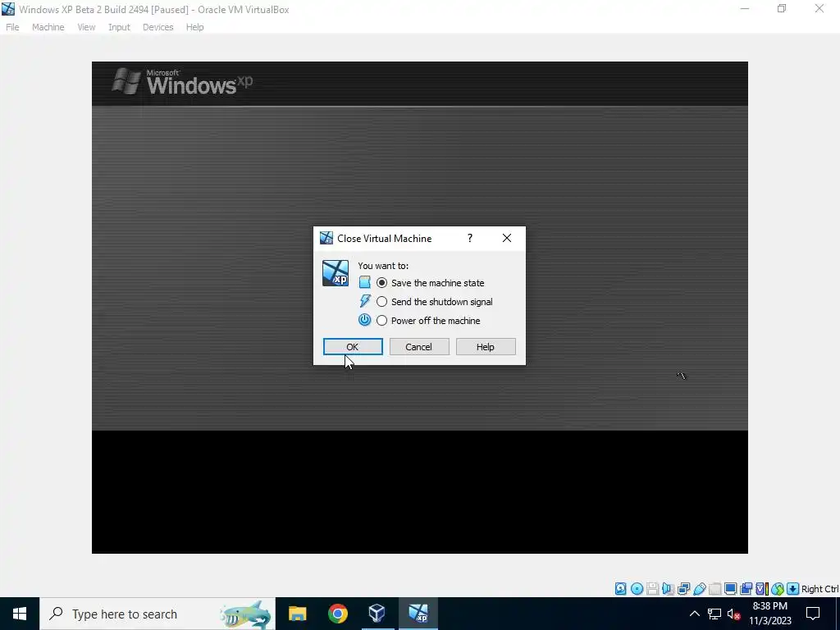Close the VirtualBox VM window
Image resolution: width=840 pixels, height=630 pixels.
pyautogui.click(x=819, y=8)
